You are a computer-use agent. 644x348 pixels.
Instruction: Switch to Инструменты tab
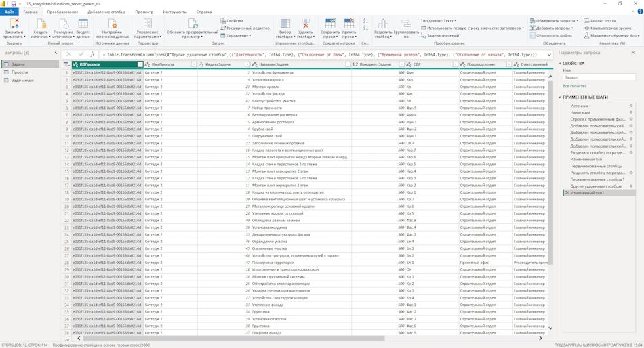point(174,12)
